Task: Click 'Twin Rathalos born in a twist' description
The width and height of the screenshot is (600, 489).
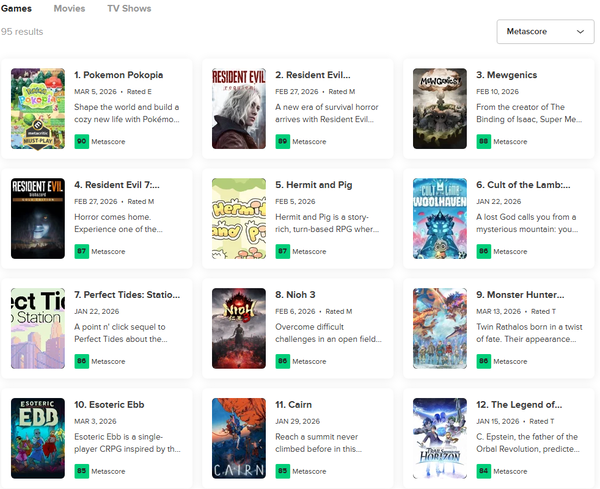Action: (x=529, y=327)
